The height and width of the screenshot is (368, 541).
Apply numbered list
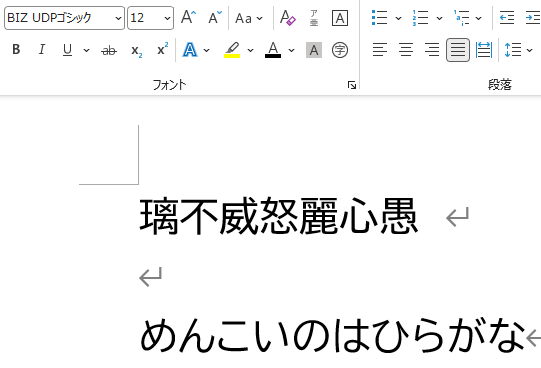421,18
